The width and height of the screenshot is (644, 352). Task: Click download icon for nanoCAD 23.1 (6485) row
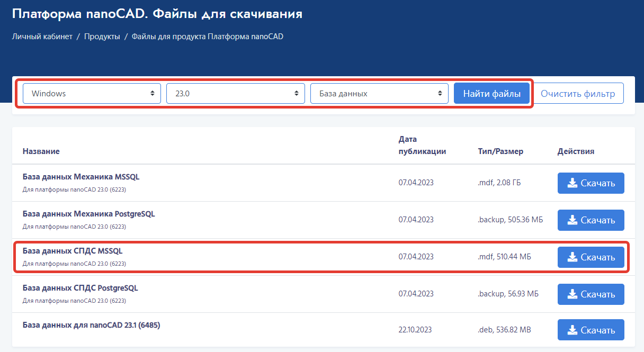click(572, 330)
